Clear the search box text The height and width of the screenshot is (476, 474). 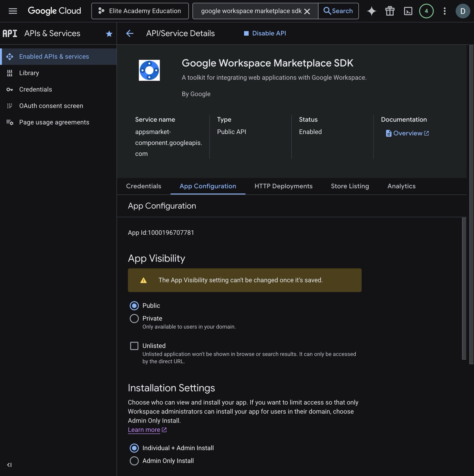307,11
